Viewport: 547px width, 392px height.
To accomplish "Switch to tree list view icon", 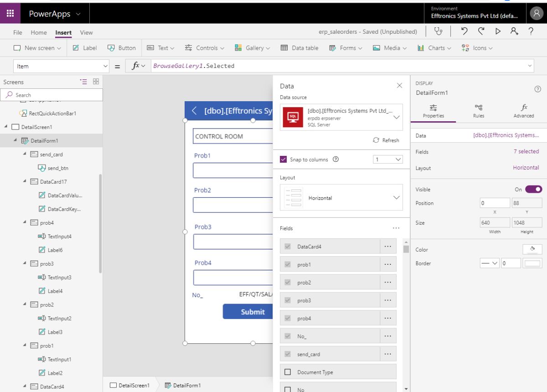I will click(x=83, y=82).
